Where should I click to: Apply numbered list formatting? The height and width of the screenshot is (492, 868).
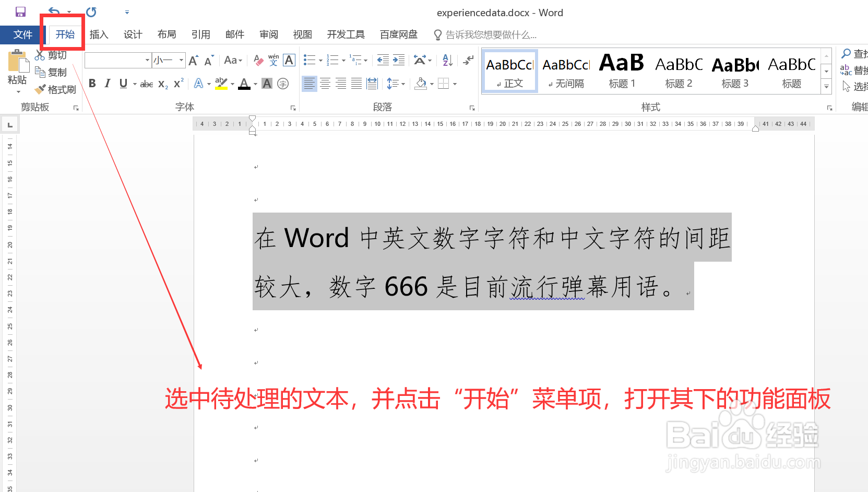pos(332,60)
